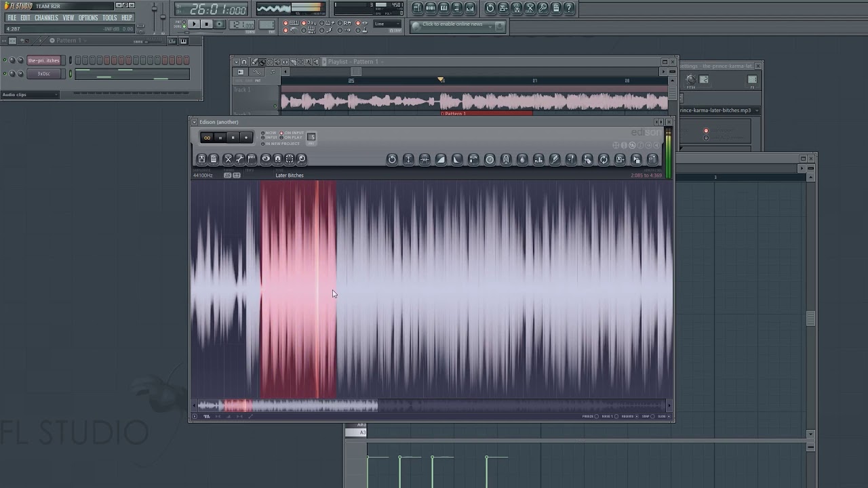This screenshot has width=868, height=488.
Task: Open the FILE menu
Action: pyautogui.click(x=12, y=18)
